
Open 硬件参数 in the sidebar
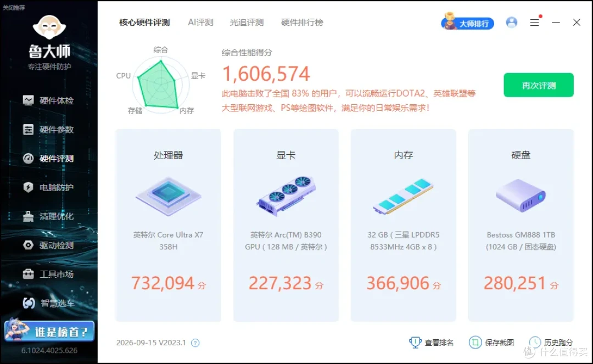48,130
